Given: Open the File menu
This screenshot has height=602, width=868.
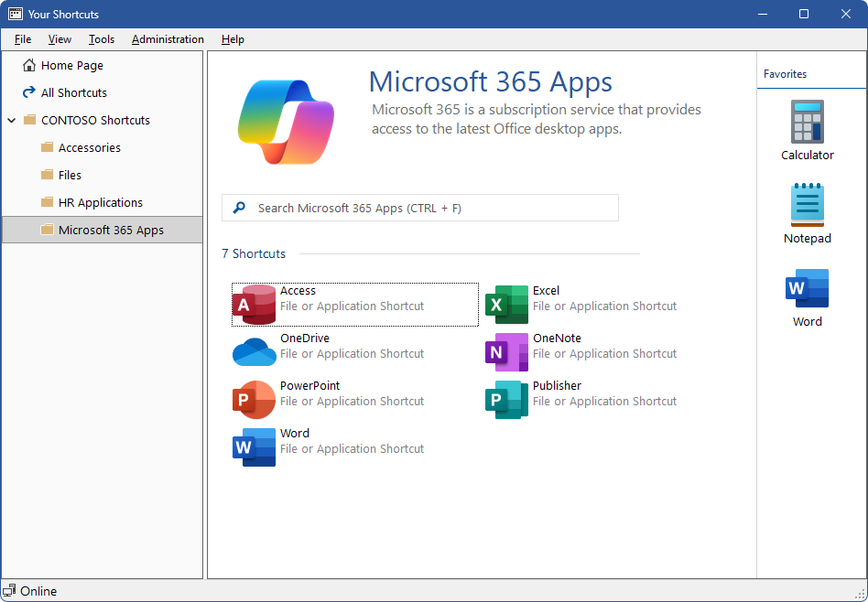Looking at the screenshot, I should tap(23, 39).
